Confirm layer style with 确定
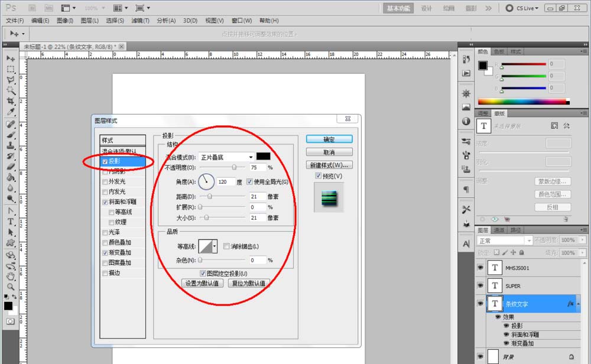 pos(329,139)
